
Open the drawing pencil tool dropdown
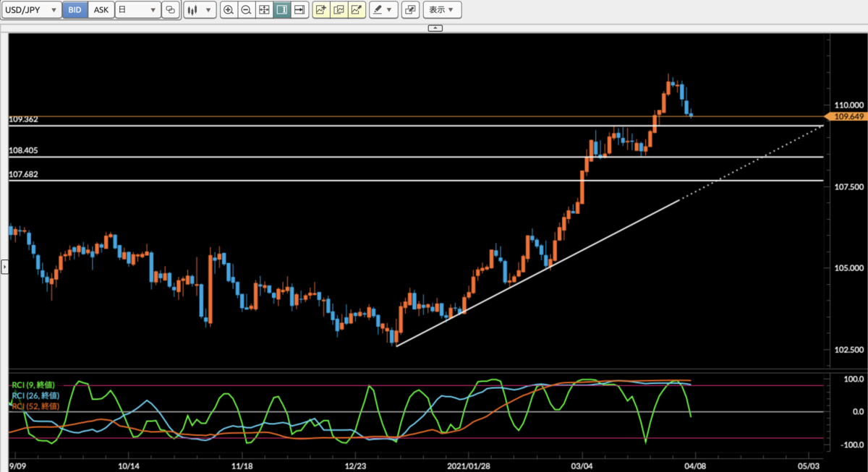[x=383, y=10]
